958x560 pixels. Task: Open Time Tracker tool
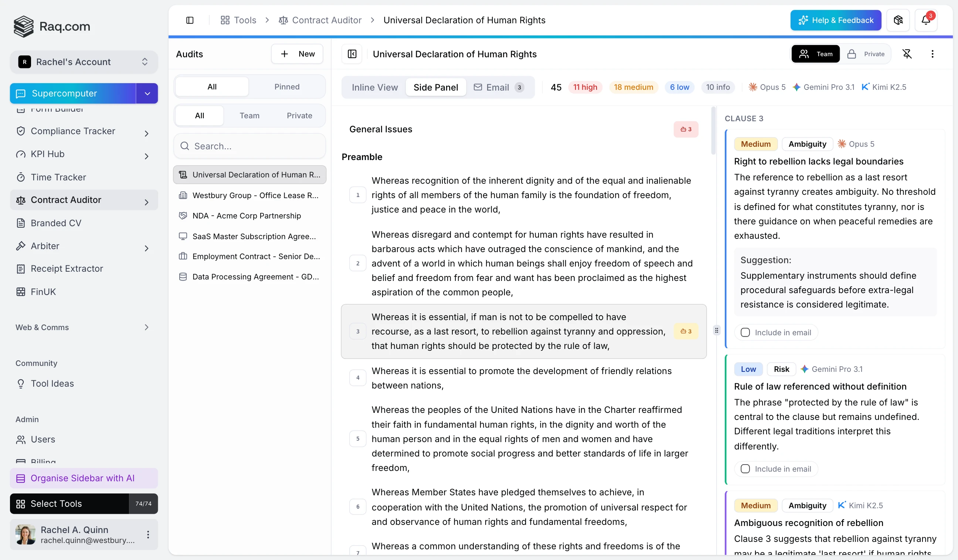tap(58, 177)
